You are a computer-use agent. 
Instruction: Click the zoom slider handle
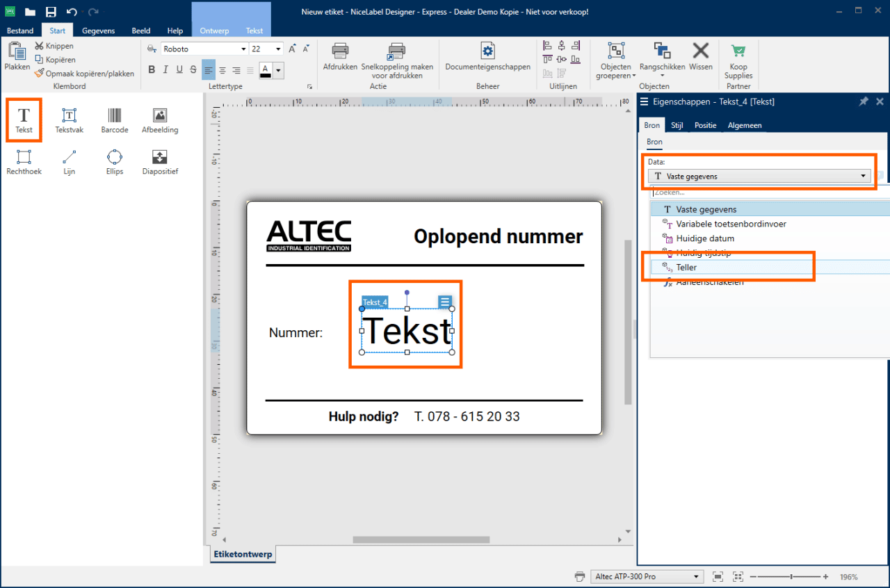pos(791,577)
